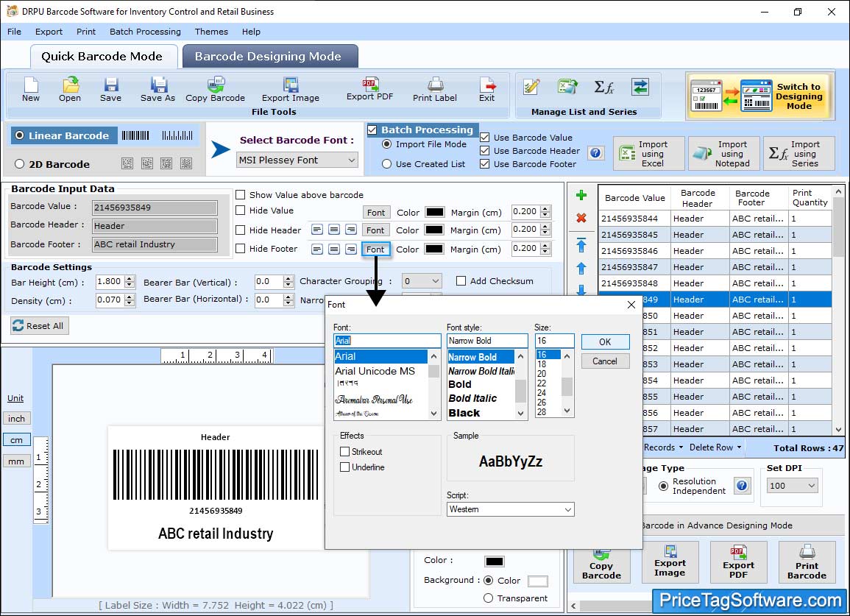Click the Print Label icon

coord(435,89)
